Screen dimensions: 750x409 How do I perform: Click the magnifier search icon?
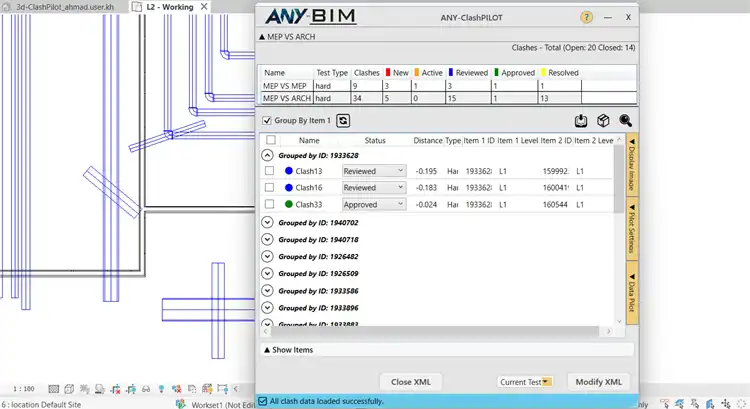click(625, 121)
